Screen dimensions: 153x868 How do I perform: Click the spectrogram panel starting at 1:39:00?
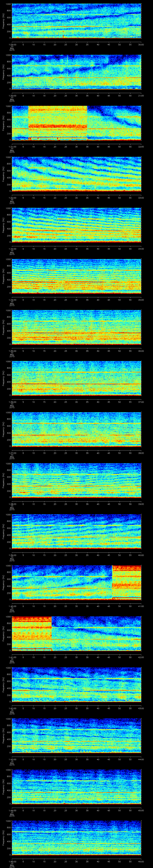76,531
